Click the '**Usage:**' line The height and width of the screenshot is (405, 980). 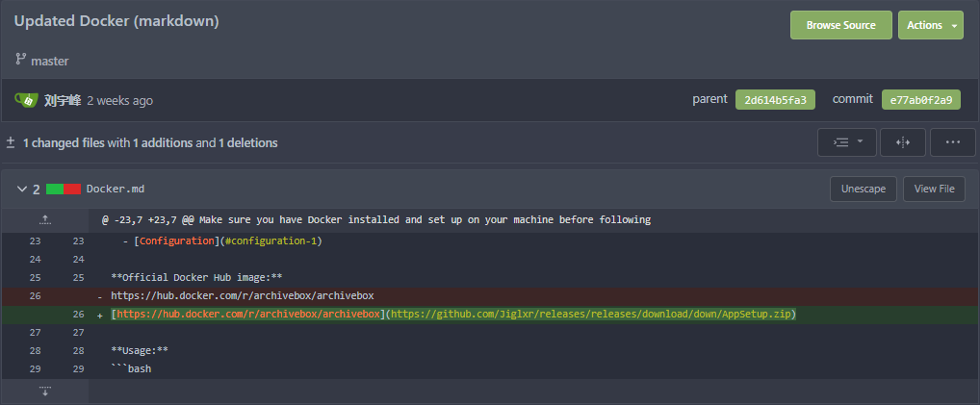click(x=140, y=350)
